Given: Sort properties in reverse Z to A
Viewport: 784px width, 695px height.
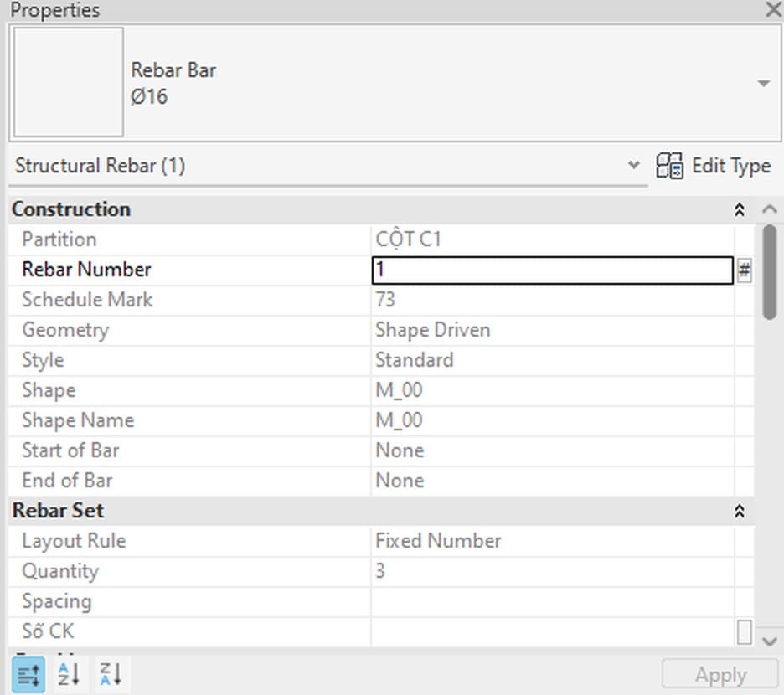Looking at the screenshot, I should [110, 675].
